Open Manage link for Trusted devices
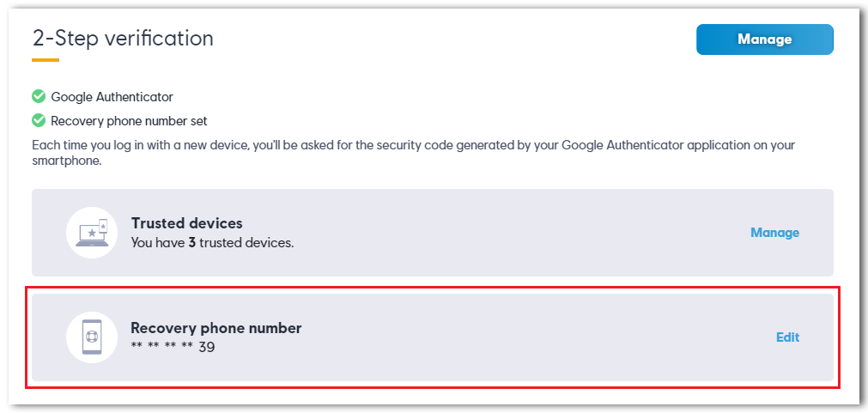Screen dimensions: 868x413 coord(774,233)
